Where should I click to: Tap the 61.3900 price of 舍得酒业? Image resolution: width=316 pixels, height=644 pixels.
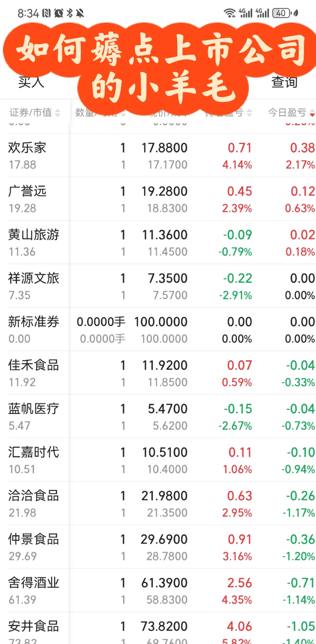tap(164, 583)
